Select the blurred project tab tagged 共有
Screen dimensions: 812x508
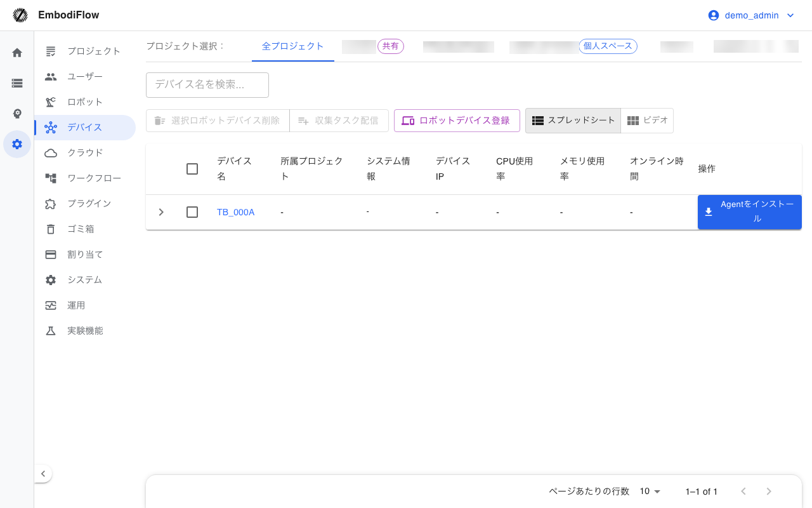coord(373,46)
